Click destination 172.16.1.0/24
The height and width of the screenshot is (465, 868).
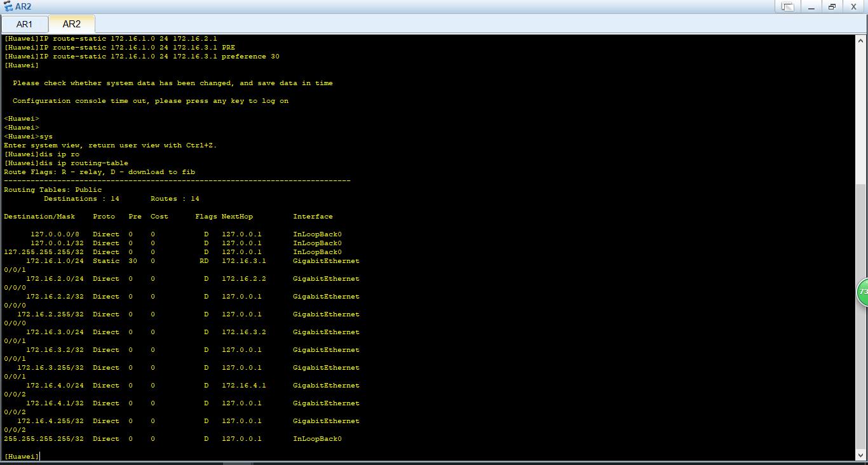tap(55, 261)
